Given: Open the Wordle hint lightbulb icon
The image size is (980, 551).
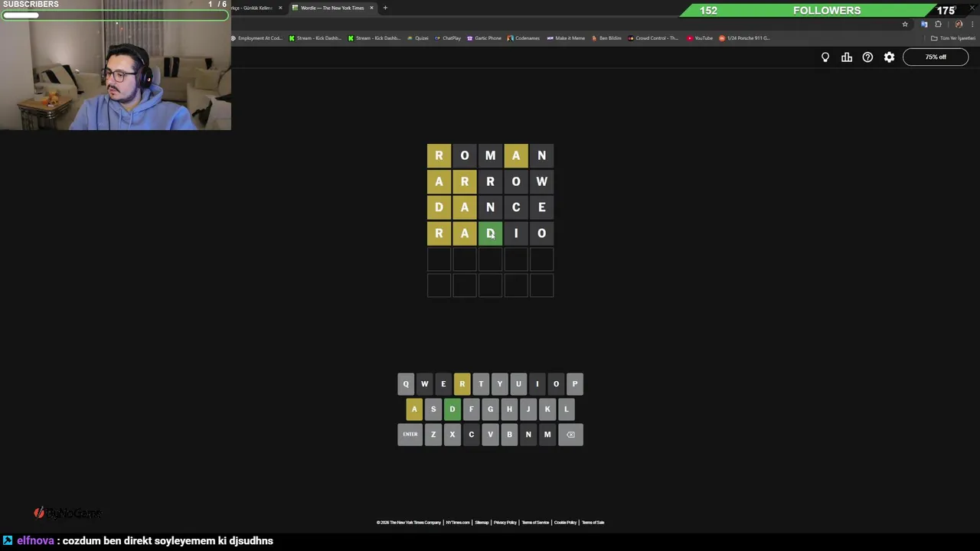Looking at the screenshot, I should (x=825, y=57).
